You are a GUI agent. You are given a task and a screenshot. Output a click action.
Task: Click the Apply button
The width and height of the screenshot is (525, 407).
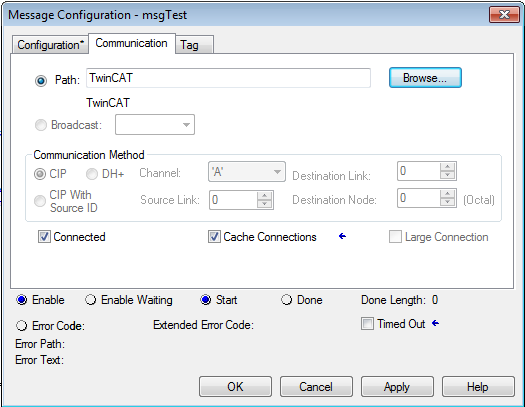click(397, 387)
